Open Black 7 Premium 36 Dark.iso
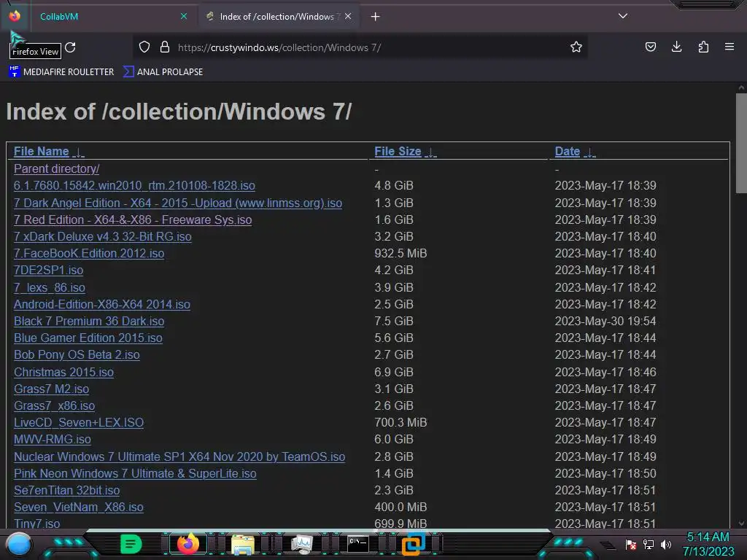Screen dimensions: 747x560 tap(89, 321)
